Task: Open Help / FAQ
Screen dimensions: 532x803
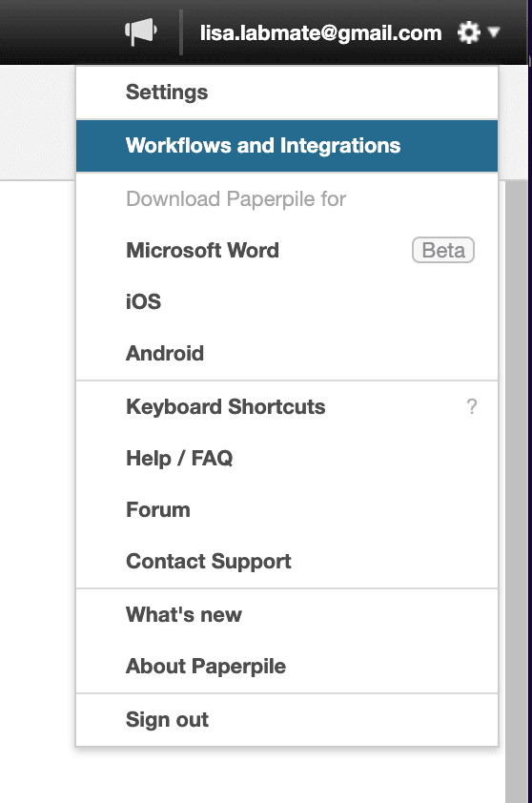Action: (x=287, y=459)
